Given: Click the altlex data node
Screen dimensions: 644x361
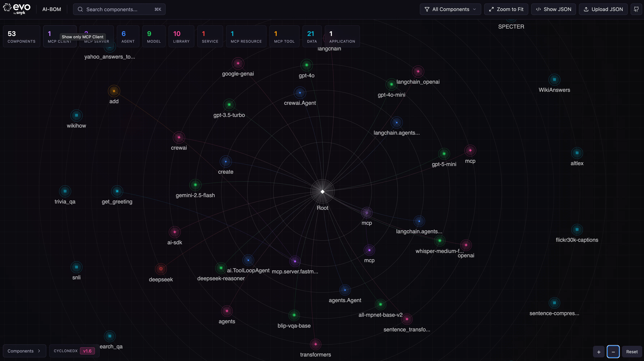Looking at the screenshot, I should tap(577, 153).
